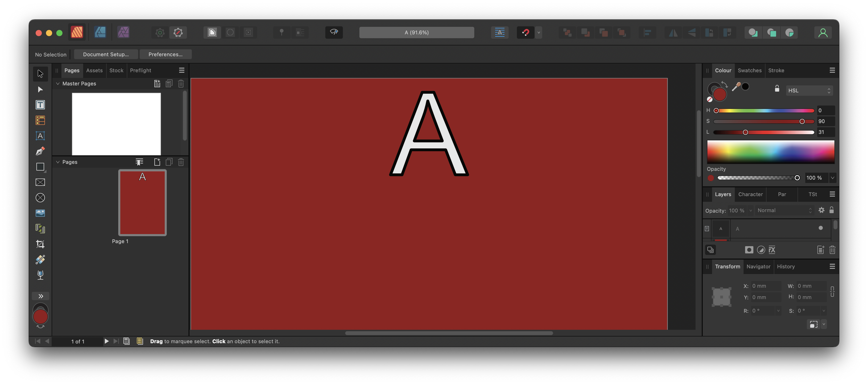Image resolution: width=868 pixels, height=385 pixels.
Task: Toggle Edit All Layers button
Action: click(710, 250)
